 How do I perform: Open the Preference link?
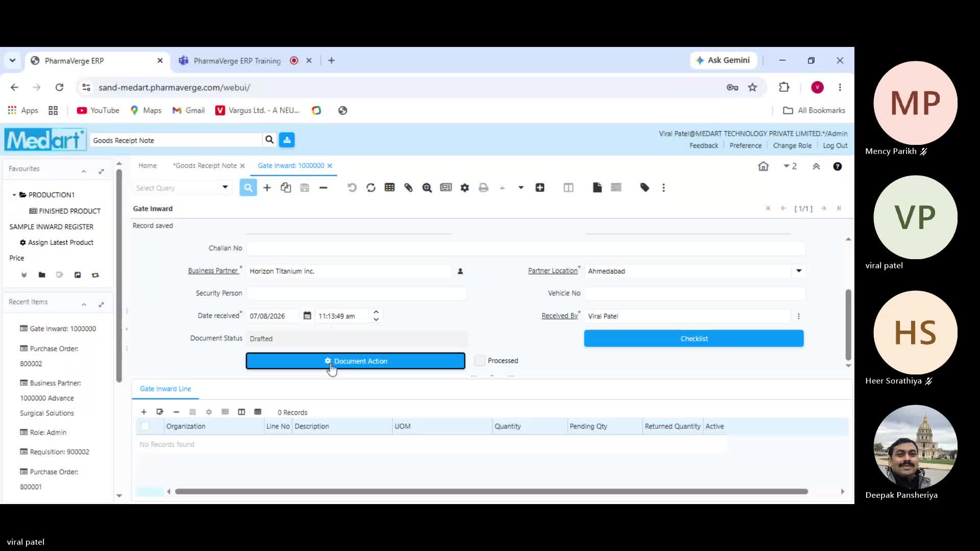pos(745,145)
